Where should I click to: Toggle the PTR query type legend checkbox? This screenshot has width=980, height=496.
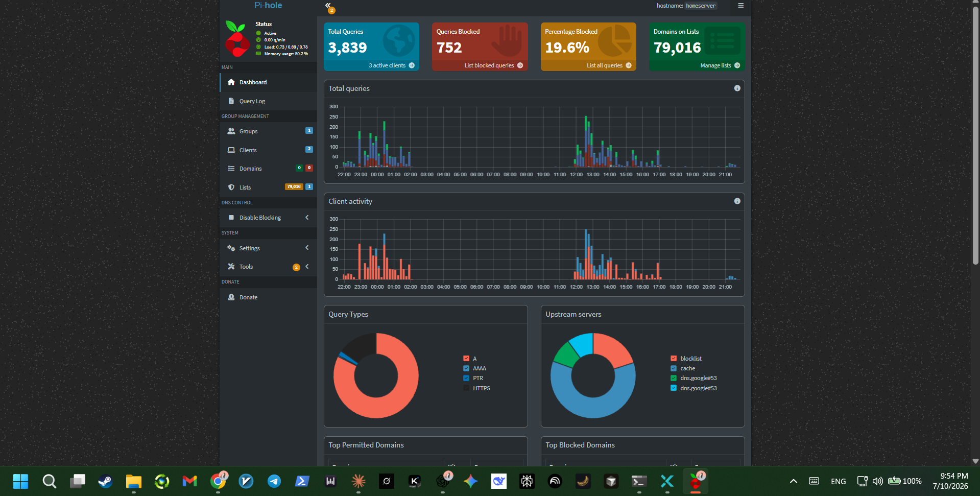tap(466, 378)
